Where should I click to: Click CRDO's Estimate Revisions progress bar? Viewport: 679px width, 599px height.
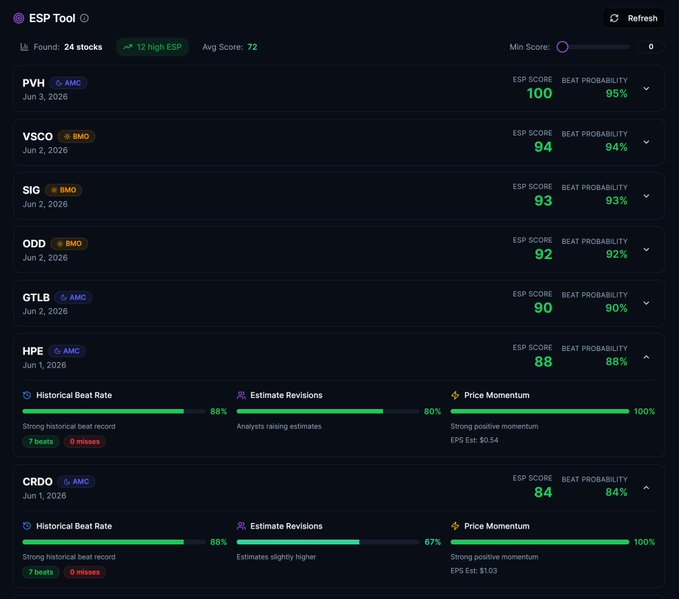coord(328,542)
